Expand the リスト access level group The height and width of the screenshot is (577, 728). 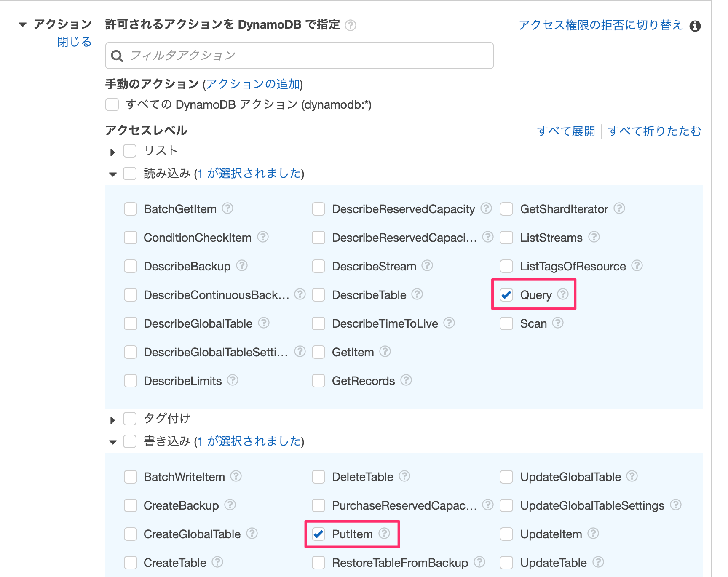(112, 152)
